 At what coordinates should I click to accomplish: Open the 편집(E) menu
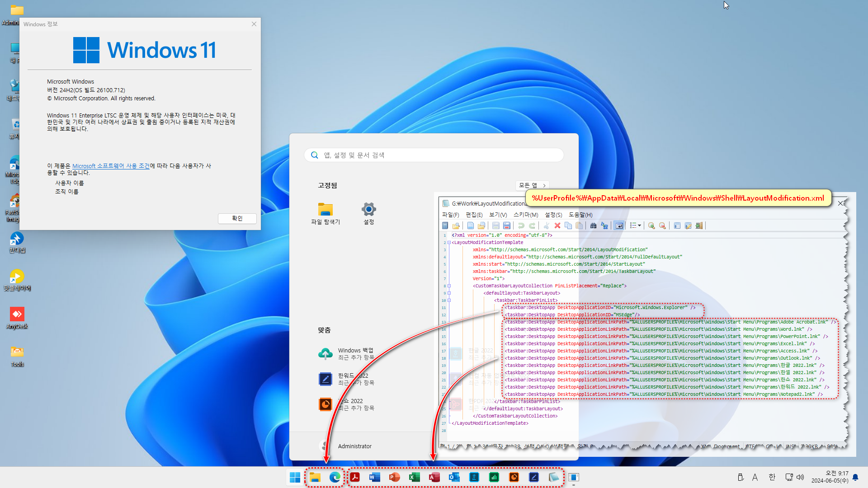pyautogui.click(x=474, y=215)
